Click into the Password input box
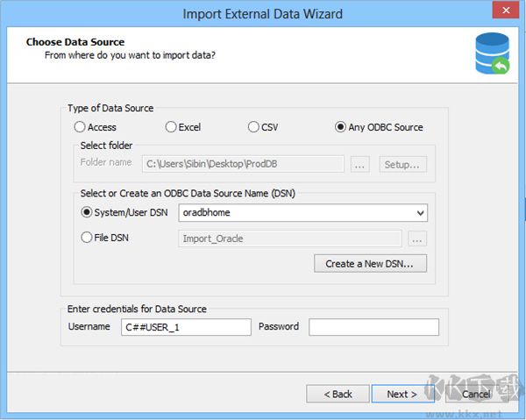This screenshot has width=526, height=420. point(373,327)
